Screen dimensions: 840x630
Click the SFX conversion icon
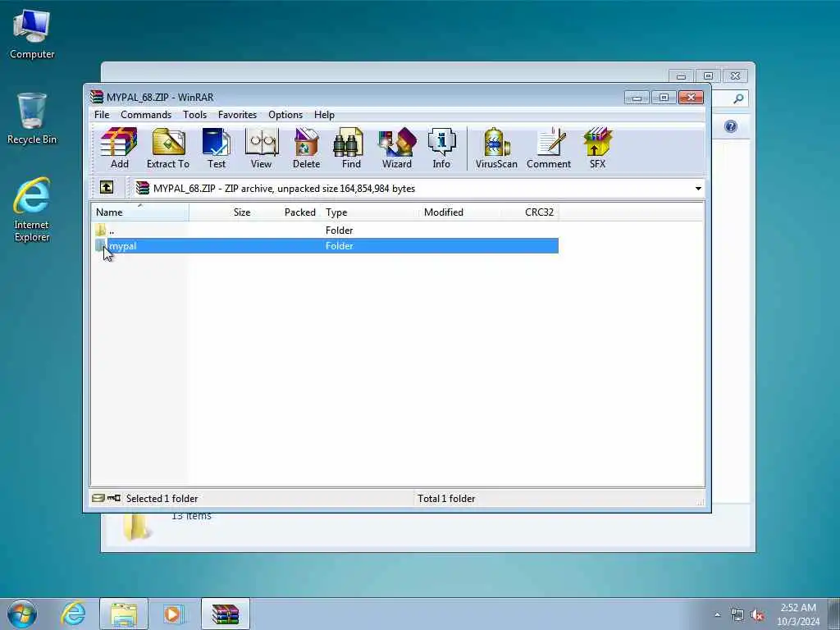pyautogui.click(x=597, y=148)
